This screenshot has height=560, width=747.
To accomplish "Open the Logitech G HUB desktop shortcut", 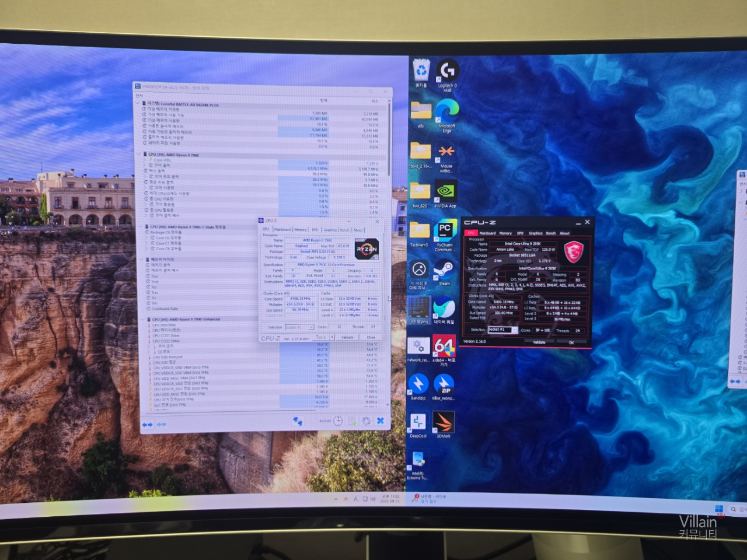I will [x=447, y=72].
